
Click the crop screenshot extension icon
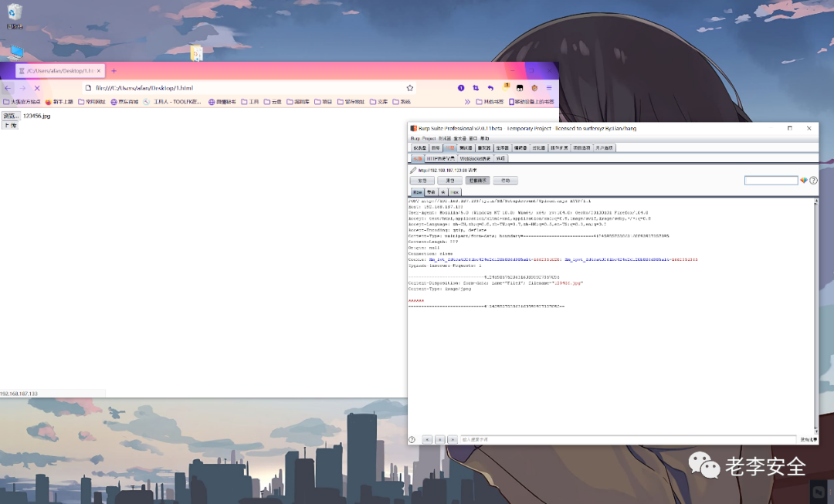tap(476, 88)
